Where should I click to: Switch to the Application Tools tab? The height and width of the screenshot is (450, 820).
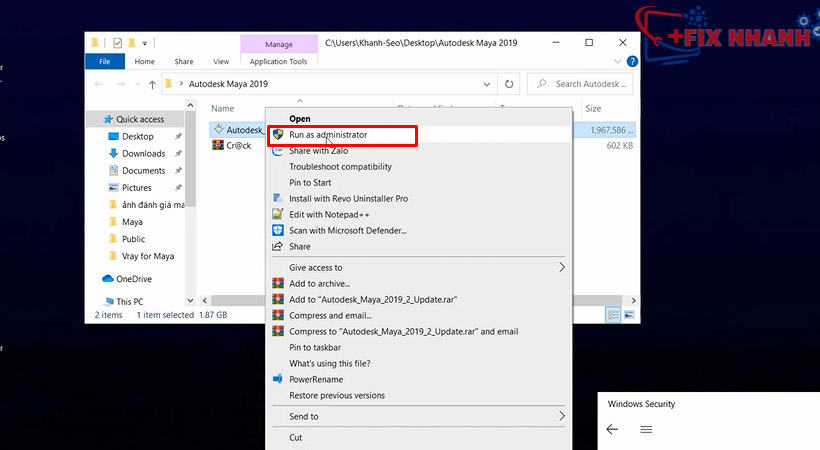pos(277,62)
